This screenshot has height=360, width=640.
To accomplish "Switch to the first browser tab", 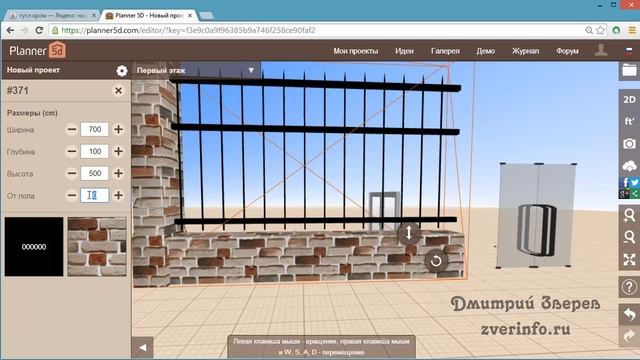I will [x=52, y=16].
